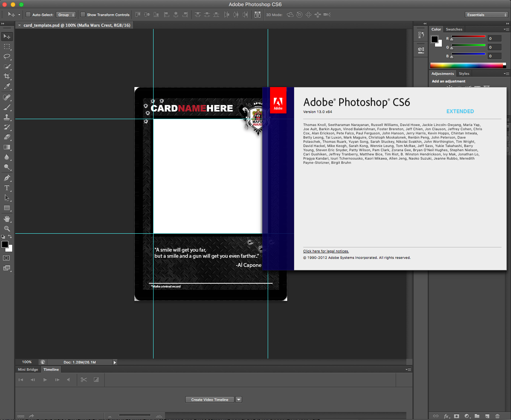
Task: Split at playhead with scissors icon
Action: [84, 380]
